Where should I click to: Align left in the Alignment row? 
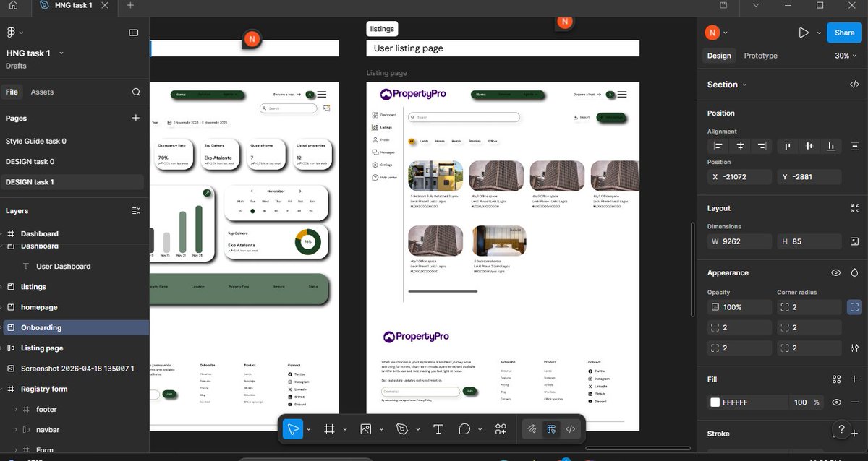[x=719, y=146]
